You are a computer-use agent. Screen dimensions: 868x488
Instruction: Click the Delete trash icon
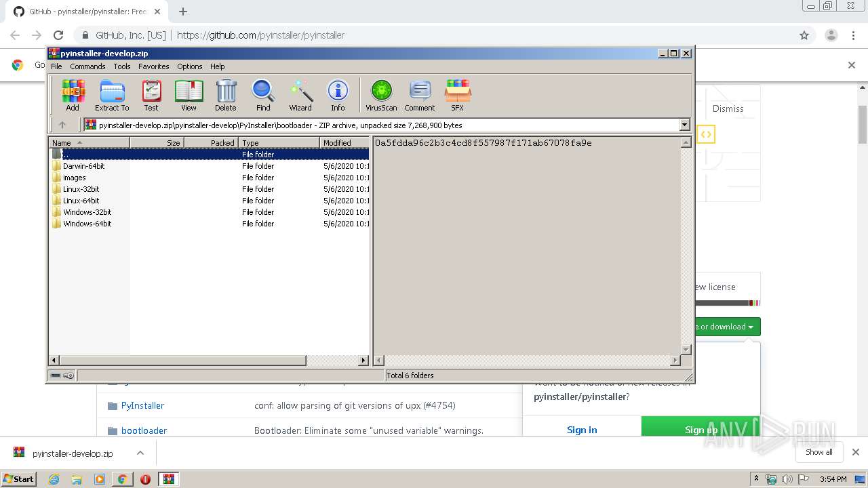click(226, 96)
